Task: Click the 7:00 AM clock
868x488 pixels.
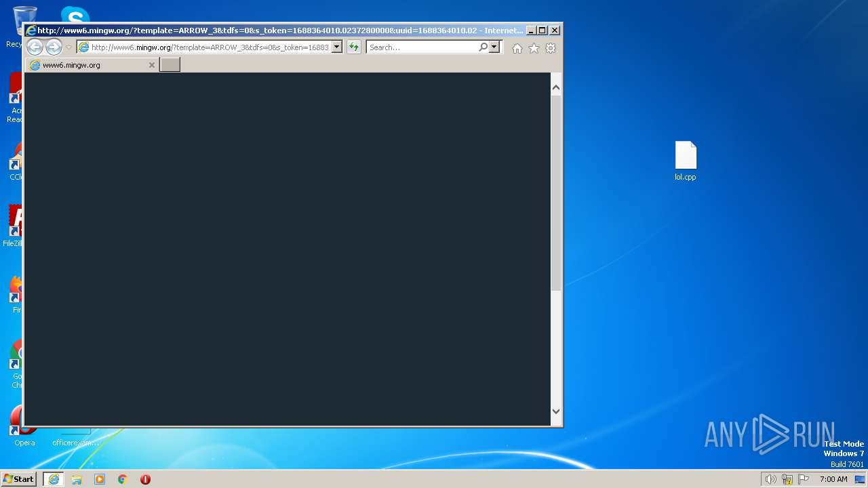Action: click(x=833, y=479)
